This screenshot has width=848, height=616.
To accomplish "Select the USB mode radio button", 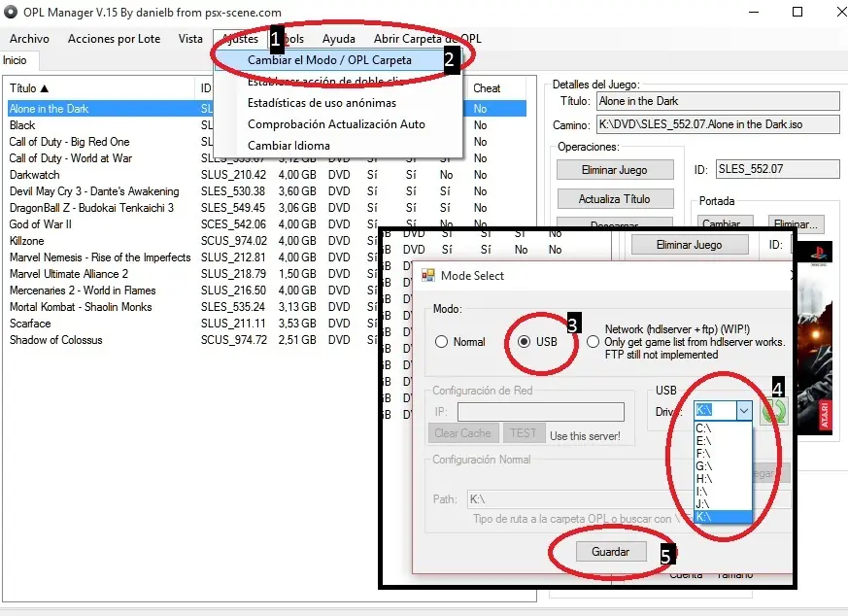I will tap(524, 342).
